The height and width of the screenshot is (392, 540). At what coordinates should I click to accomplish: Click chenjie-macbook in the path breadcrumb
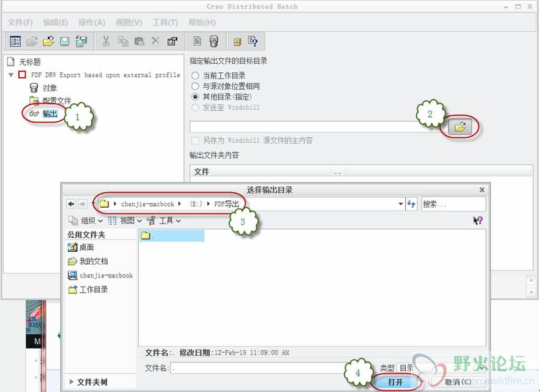coord(147,204)
